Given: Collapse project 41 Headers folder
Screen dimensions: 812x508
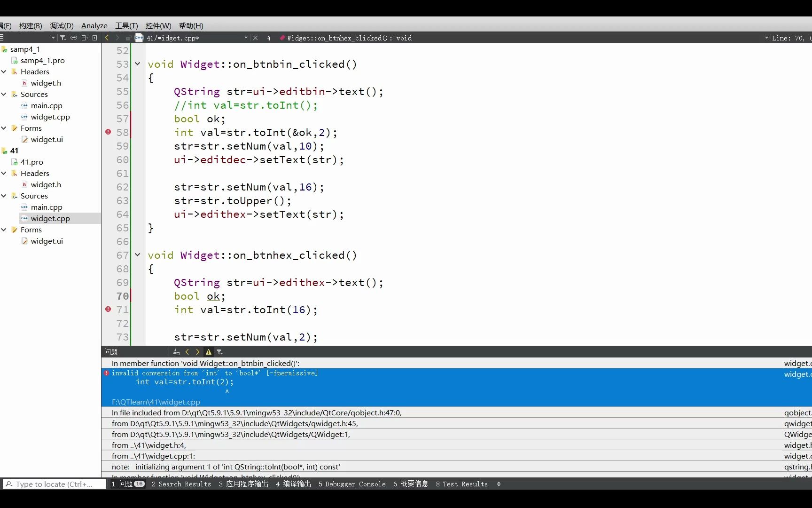Looking at the screenshot, I should pos(4,173).
